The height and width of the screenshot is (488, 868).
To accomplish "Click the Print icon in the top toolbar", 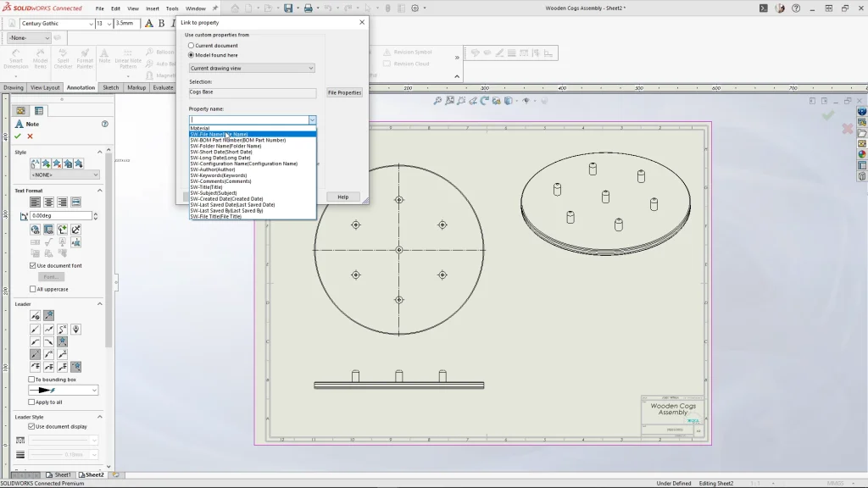I will (309, 8).
